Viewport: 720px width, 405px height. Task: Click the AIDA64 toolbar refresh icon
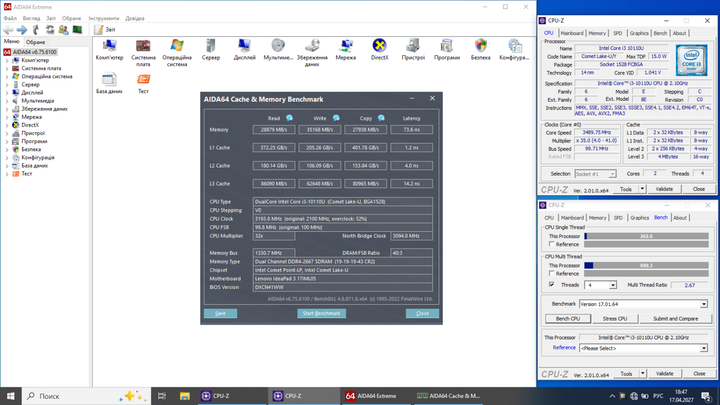(x=50, y=30)
